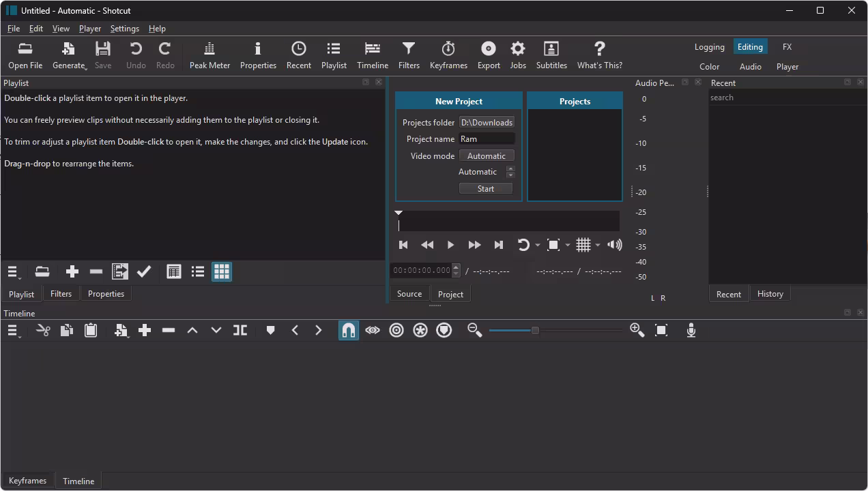This screenshot has height=491, width=868.
Task: Add the Source to the playlist (plus icon)
Action: pyautogui.click(x=72, y=272)
